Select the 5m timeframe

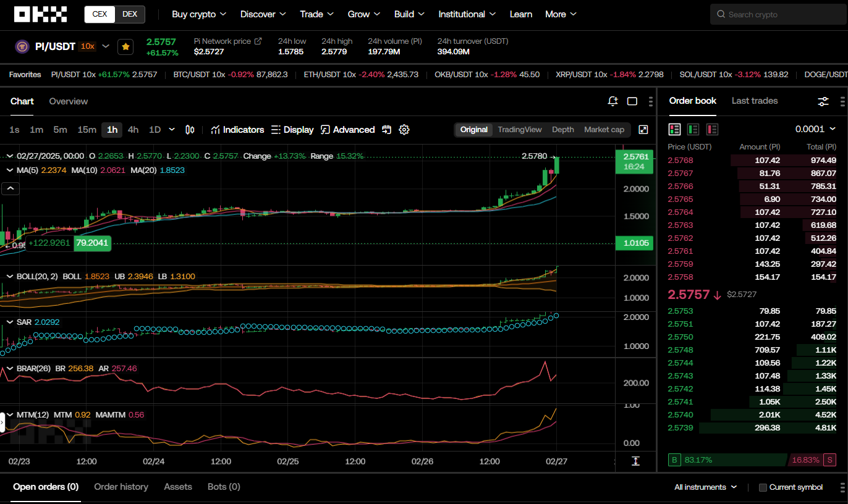coord(60,130)
